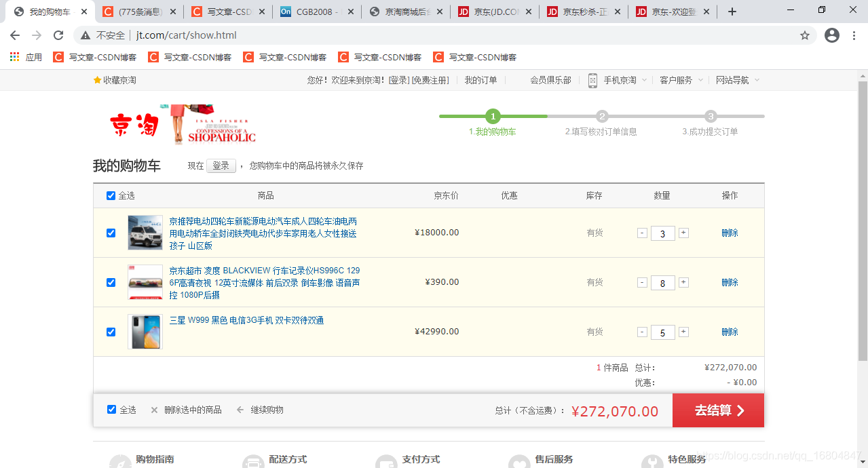Click the electric car quantity field showing 3
Image resolution: width=868 pixels, height=468 pixels.
coord(663,233)
